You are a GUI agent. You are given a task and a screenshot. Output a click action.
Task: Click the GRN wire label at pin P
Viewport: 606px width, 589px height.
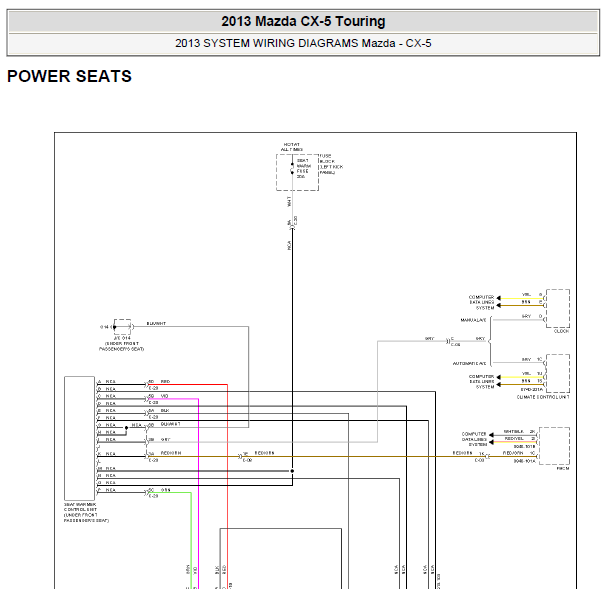click(x=165, y=490)
